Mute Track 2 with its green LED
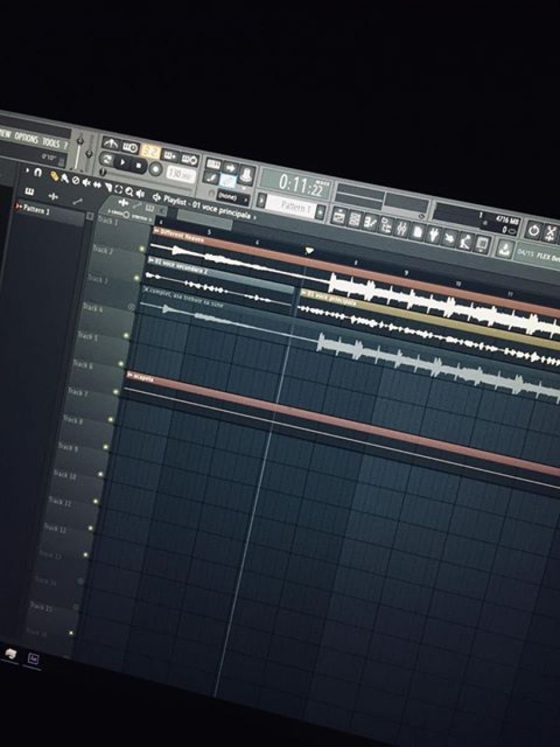The height and width of the screenshot is (747, 560). 142,249
